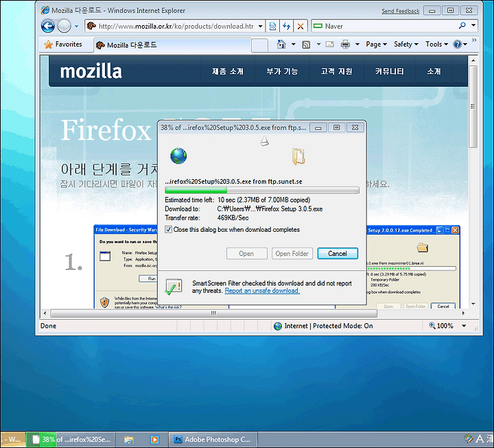
Task: Open the Favorites star button
Action: tap(63, 45)
